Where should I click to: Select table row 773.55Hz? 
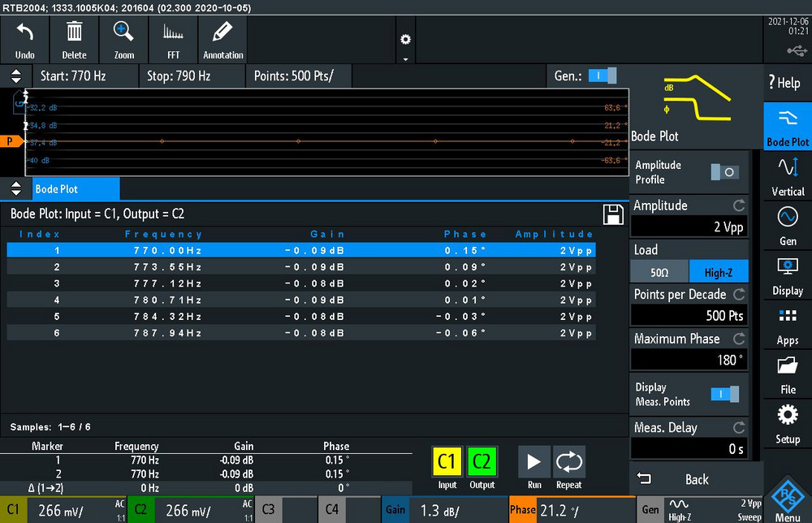[x=301, y=266]
